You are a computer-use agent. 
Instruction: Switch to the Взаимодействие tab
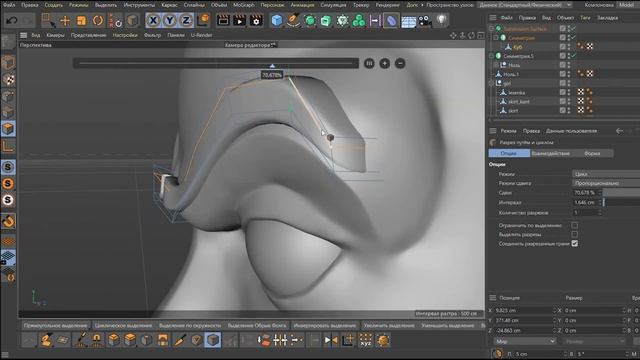click(550, 153)
